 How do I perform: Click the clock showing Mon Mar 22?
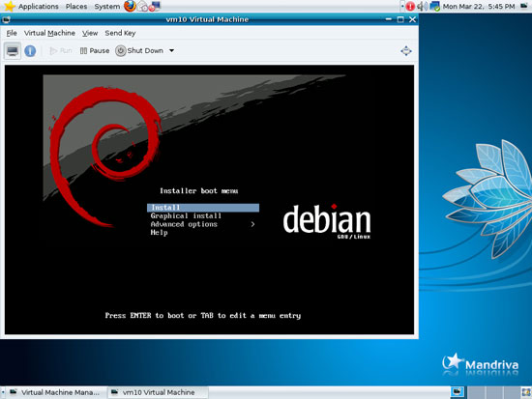(479, 6)
